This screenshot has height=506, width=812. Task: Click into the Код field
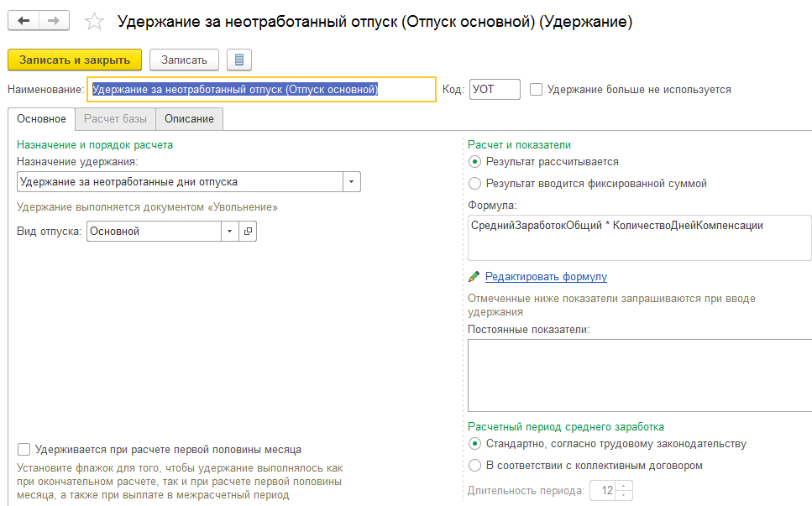(495, 90)
